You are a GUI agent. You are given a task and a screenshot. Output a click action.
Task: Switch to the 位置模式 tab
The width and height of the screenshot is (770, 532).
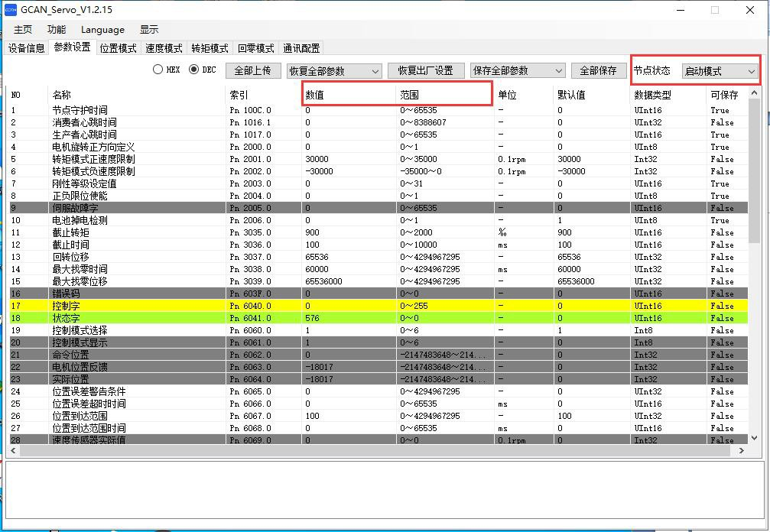118,48
